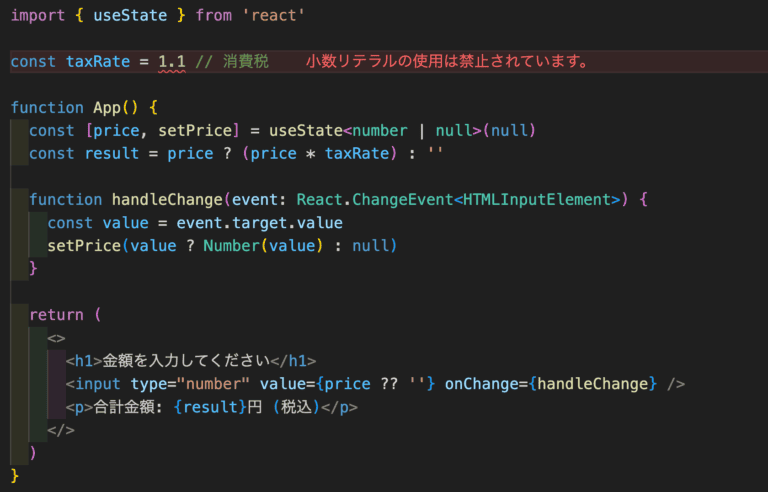The height and width of the screenshot is (492, 768).
Task: Click the {result} expression in paragraph
Action: (x=210, y=407)
